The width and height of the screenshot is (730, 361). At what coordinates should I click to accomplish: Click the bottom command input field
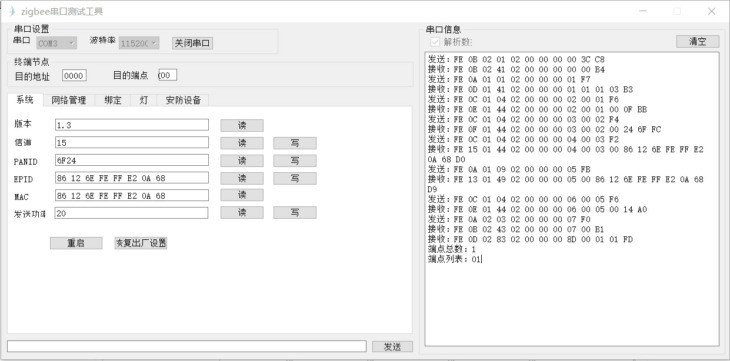coord(187,346)
